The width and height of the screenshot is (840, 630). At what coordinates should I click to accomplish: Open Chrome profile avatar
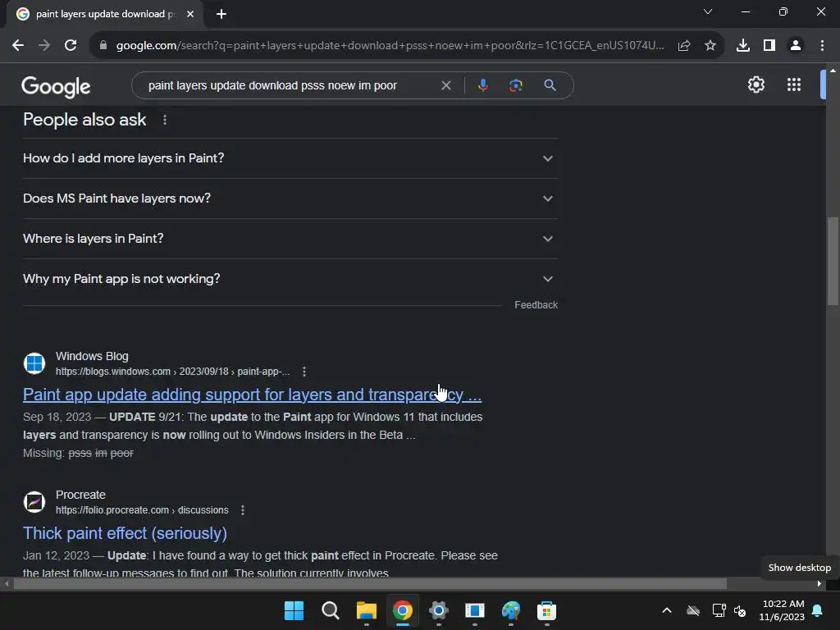point(796,46)
